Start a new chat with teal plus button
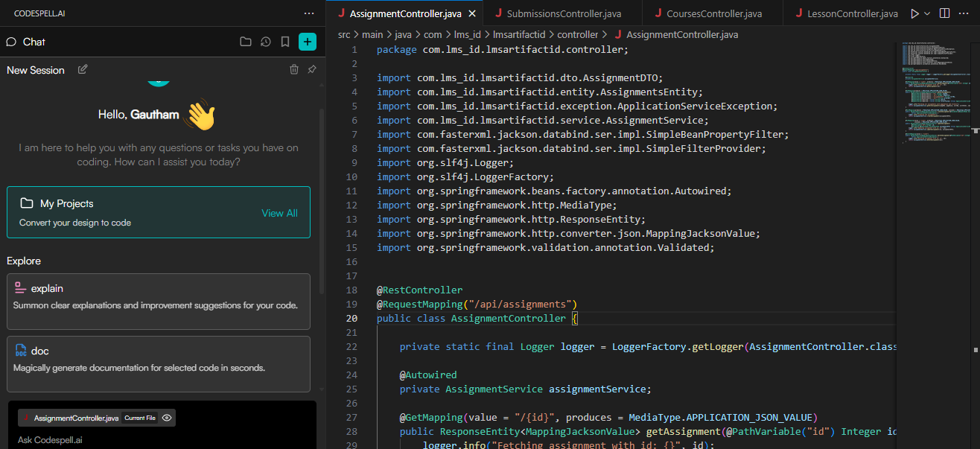 308,42
